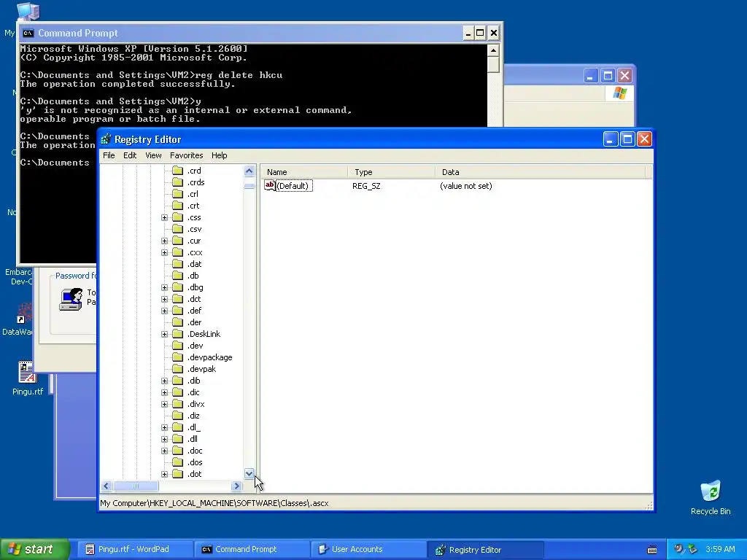This screenshot has width=747, height=560.
Task: Click registry tree horizontal scroll right arrow
Action: click(x=236, y=486)
